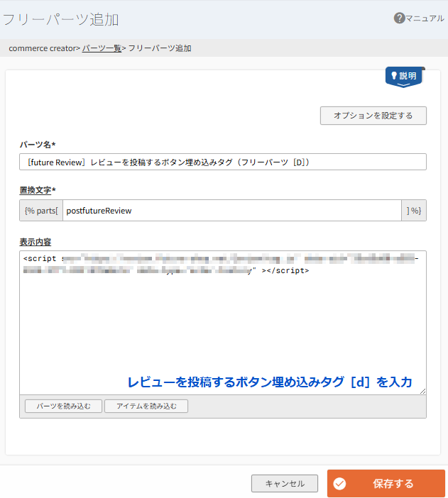Cancel with the キャンセル button

285,484
